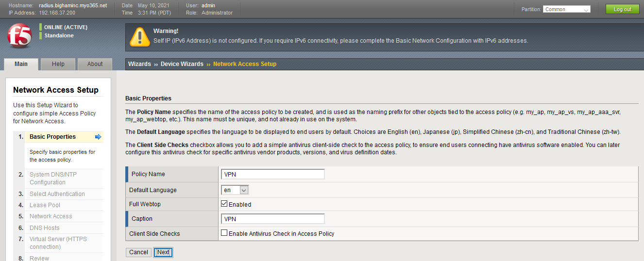Select the Main tab

[x=21, y=64]
